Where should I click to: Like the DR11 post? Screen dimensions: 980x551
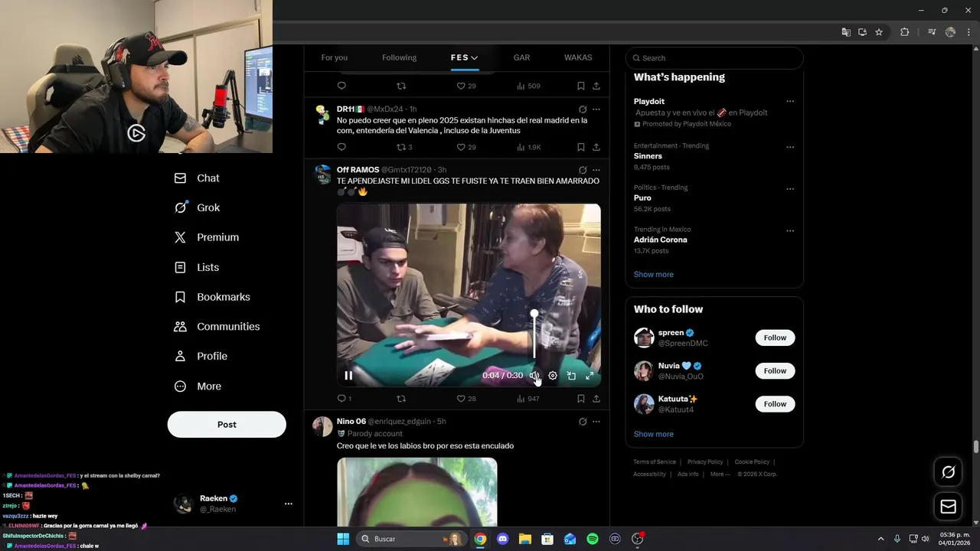tap(461, 147)
